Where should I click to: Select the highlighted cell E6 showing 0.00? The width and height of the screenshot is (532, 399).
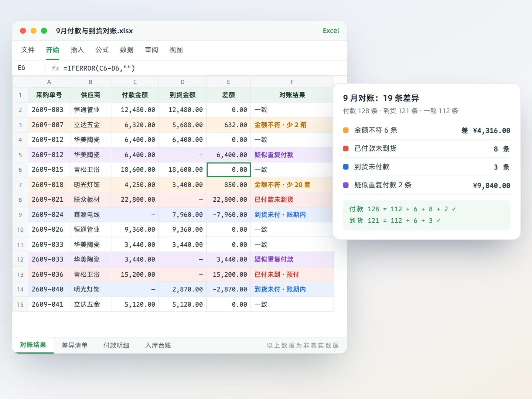(229, 170)
